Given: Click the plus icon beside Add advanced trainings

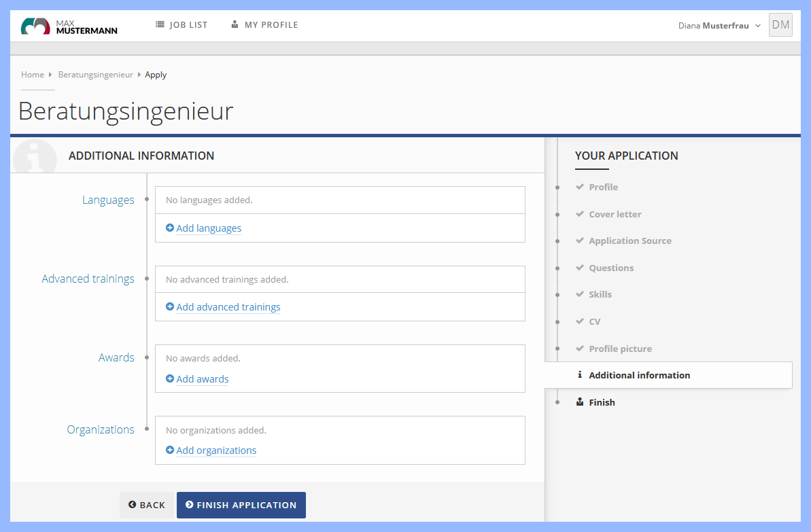Looking at the screenshot, I should click(169, 307).
